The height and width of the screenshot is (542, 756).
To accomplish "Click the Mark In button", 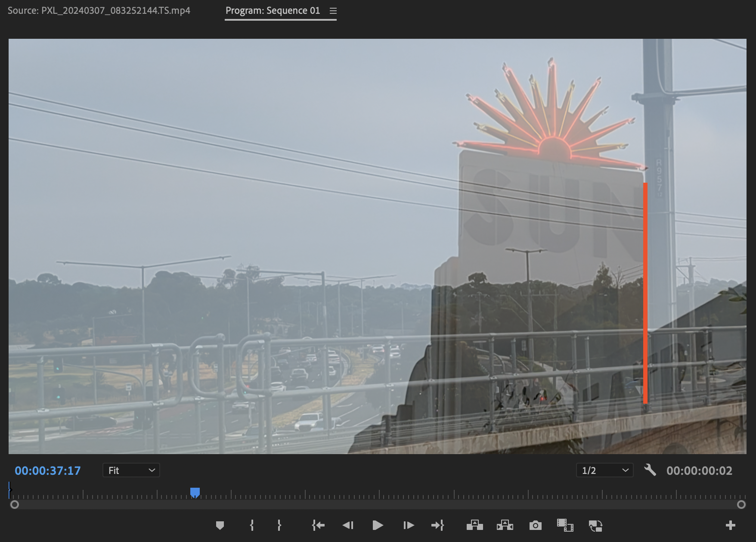I will pyautogui.click(x=252, y=525).
